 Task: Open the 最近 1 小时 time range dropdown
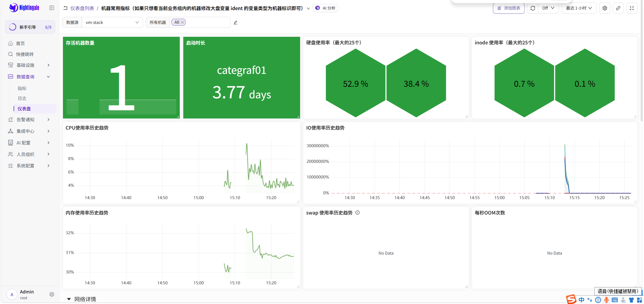coord(579,8)
